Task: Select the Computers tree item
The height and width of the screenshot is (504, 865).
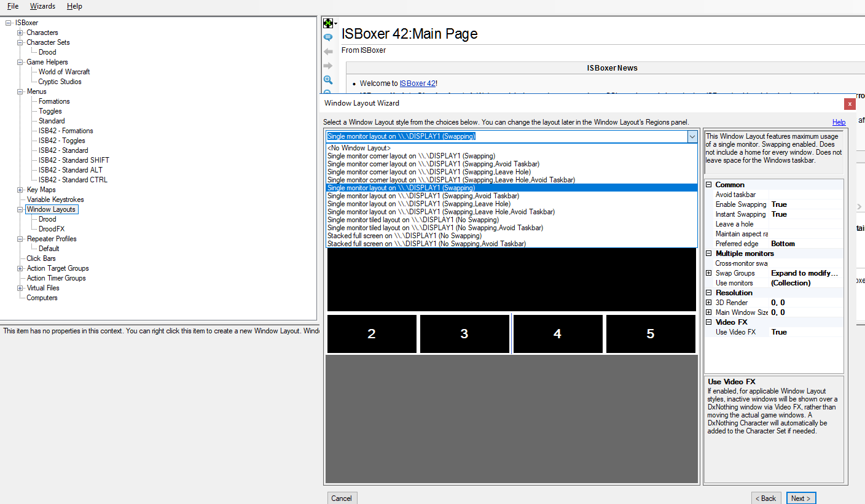Action: [42, 298]
